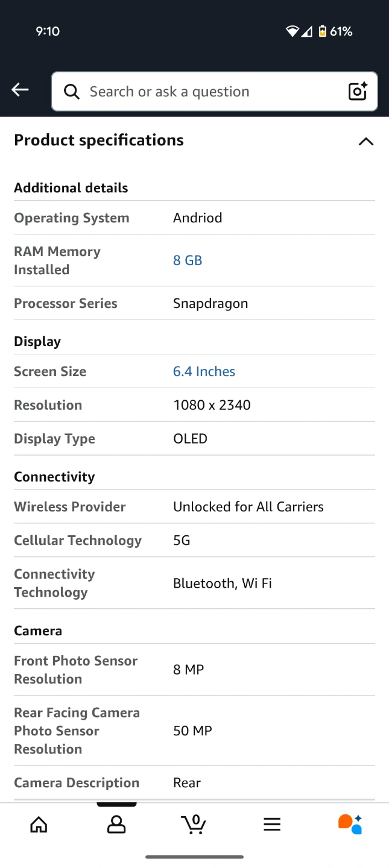Tap the Product specifications heading
This screenshot has width=389, height=868.
pyautogui.click(x=99, y=140)
